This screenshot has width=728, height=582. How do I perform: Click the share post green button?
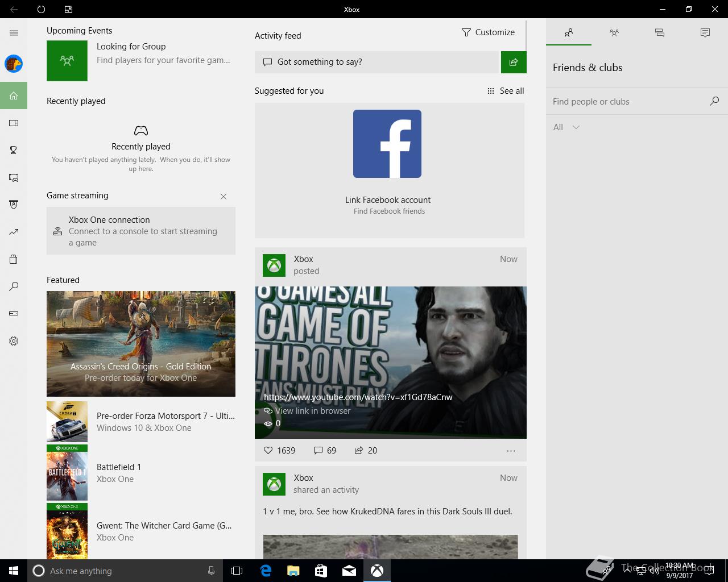point(514,62)
